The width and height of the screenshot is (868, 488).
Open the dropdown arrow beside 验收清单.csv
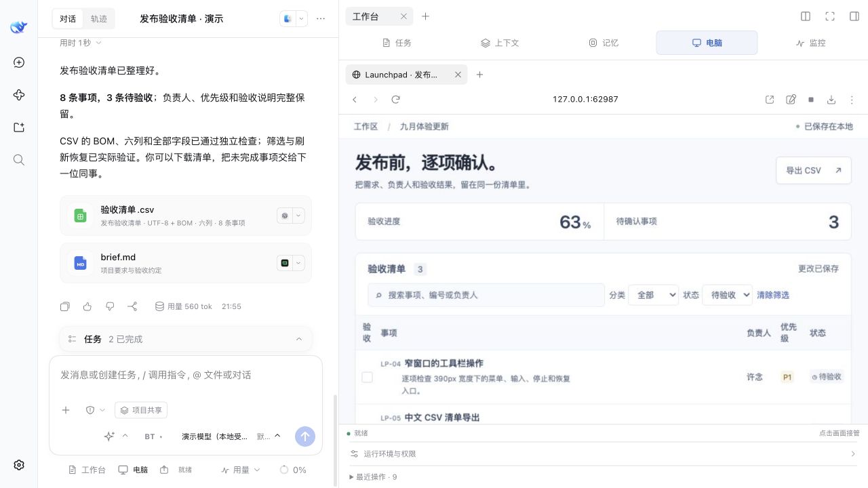(298, 216)
